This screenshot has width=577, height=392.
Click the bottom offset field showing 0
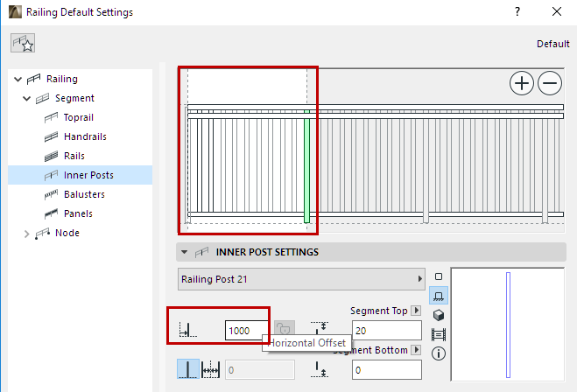[x=387, y=369]
